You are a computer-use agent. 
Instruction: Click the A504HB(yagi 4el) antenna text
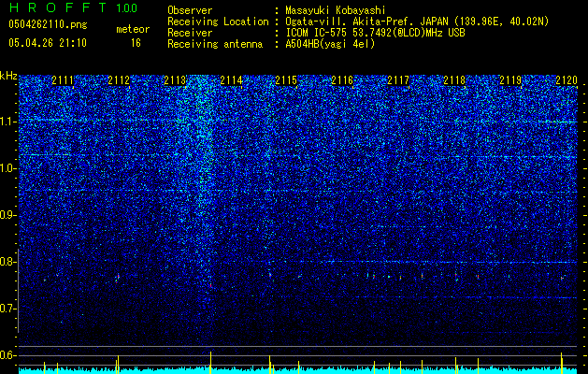pos(330,44)
